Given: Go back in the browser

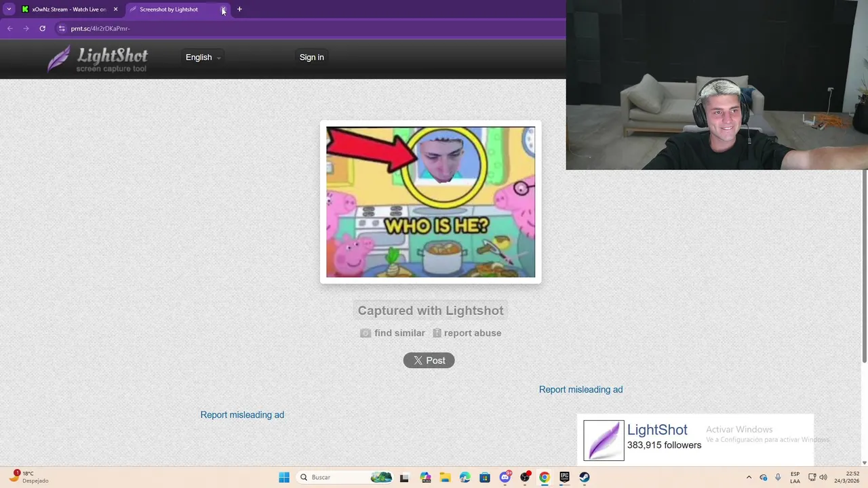Looking at the screenshot, I should tap(9, 28).
